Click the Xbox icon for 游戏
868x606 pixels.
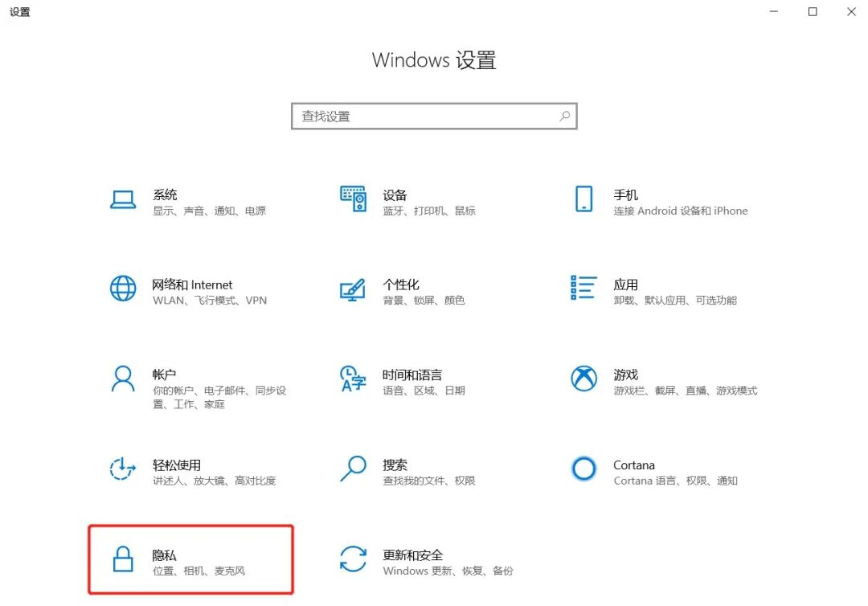click(584, 379)
